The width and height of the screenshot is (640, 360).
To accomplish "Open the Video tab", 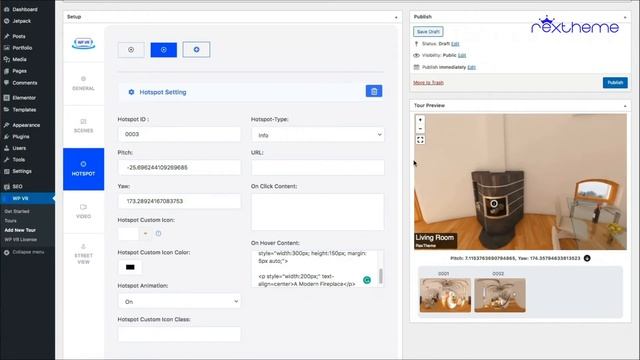I will coord(84,211).
